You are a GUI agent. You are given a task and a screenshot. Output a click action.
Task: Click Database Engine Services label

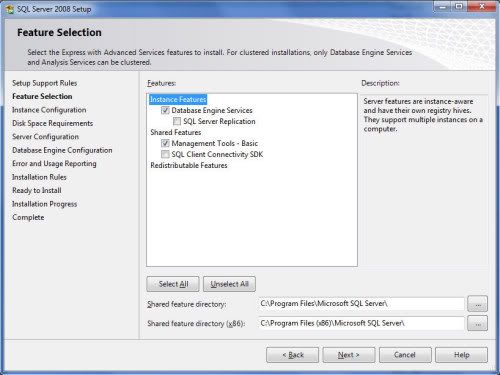pyautogui.click(x=212, y=110)
